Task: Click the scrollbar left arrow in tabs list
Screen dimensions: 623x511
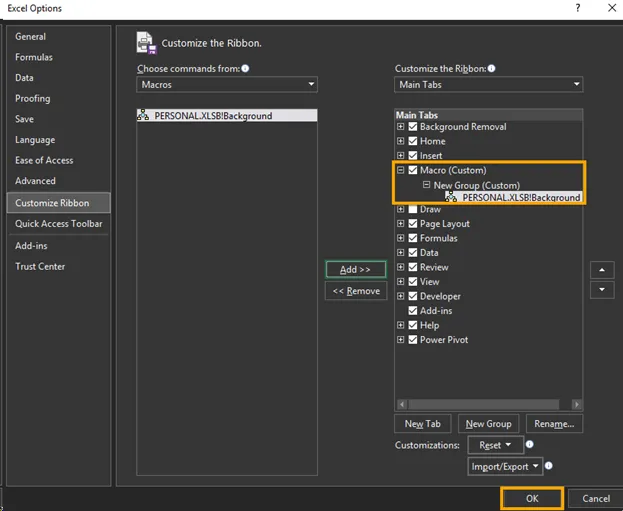Action: tap(402, 405)
